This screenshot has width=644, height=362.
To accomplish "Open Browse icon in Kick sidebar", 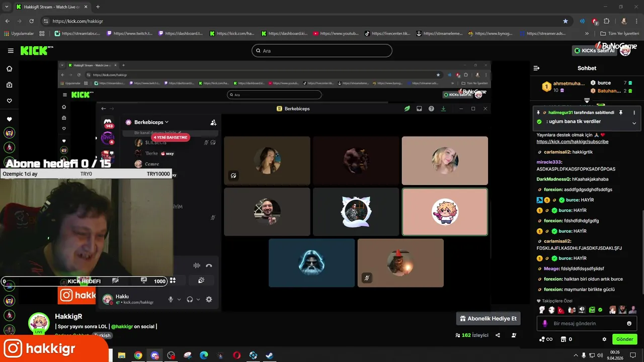I will pos(9,85).
